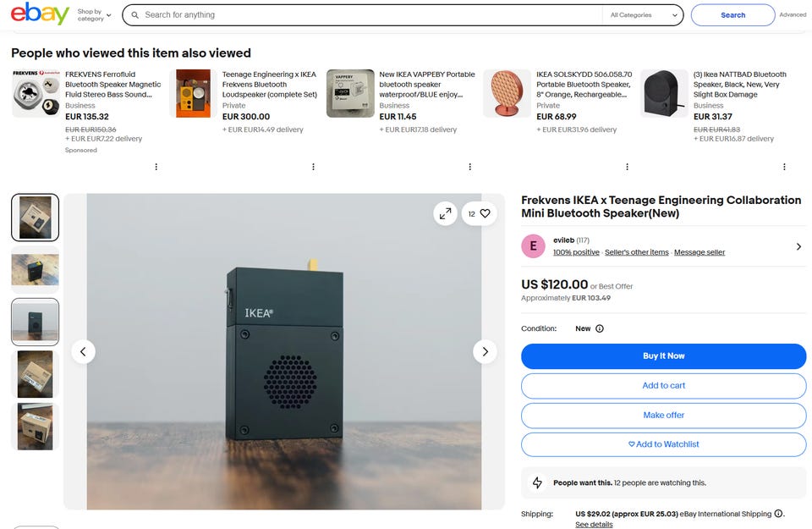Show eBay International Shipping info icon
The height and width of the screenshot is (529, 812).
pos(778,514)
